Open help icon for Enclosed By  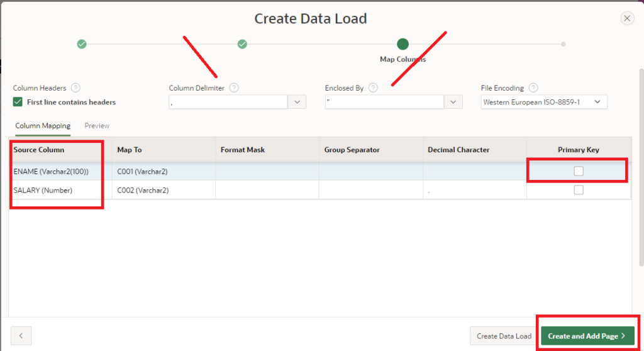click(374, 88)
